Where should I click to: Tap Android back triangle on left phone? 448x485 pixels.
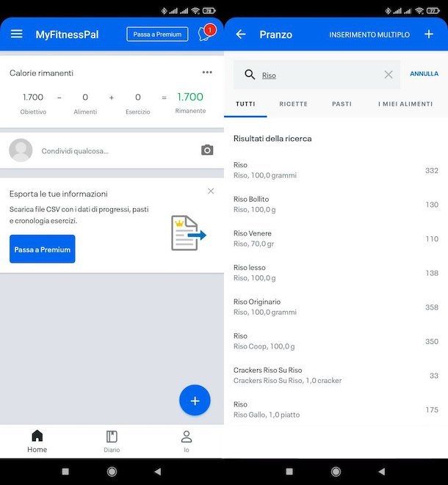(x=158, y=471)
